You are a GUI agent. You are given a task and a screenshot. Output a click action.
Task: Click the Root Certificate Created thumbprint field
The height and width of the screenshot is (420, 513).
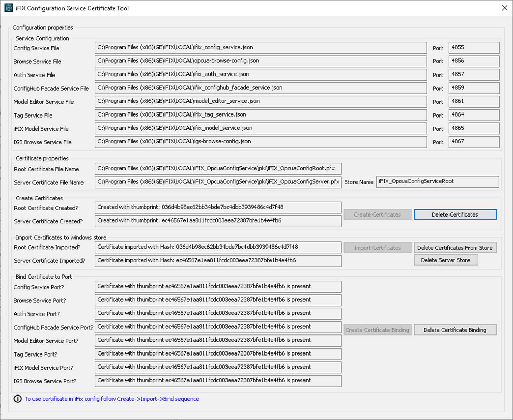(218, 208)
